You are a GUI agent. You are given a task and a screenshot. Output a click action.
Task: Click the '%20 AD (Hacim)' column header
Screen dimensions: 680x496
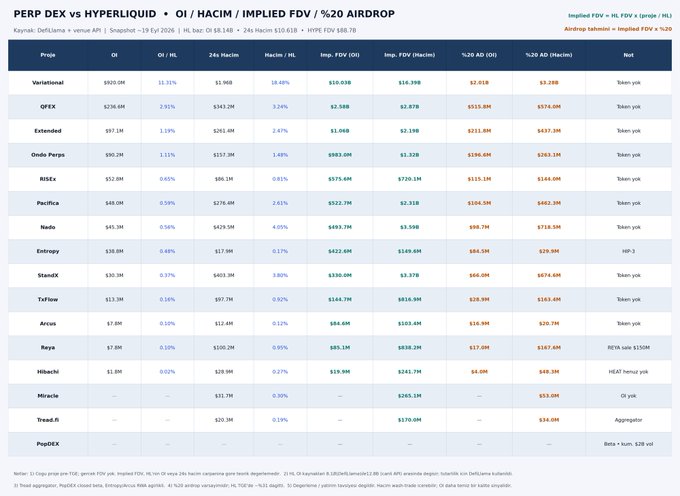549,55
